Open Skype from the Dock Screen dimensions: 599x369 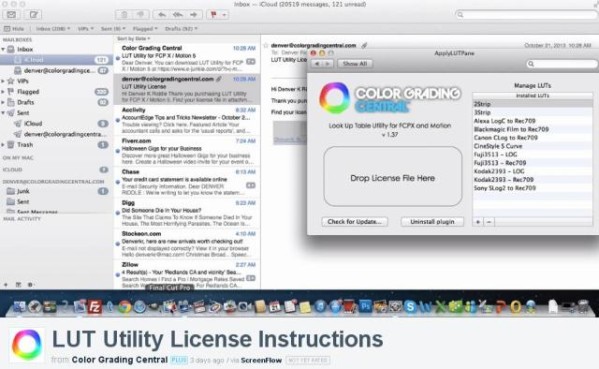click(x=410, y=307)
